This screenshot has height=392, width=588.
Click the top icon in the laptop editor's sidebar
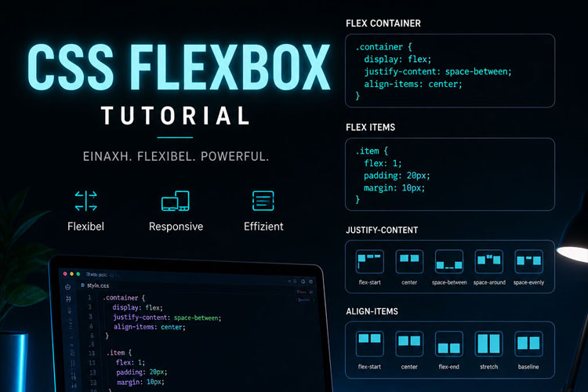click(67, 288)
